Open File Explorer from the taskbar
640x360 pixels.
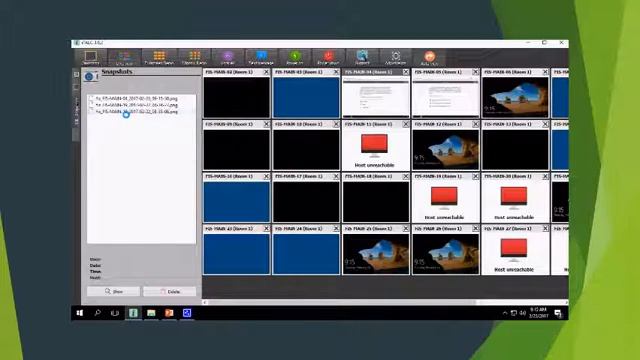151,313
